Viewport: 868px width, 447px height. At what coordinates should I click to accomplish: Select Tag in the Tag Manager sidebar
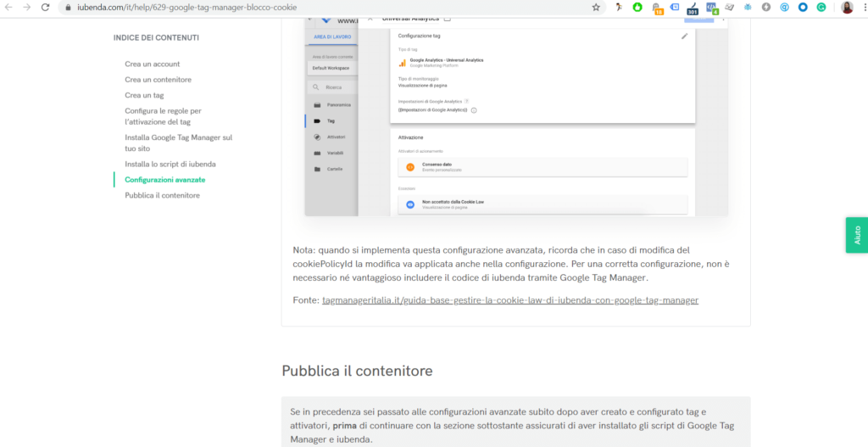pyautogui.click(x=331, y=120)
